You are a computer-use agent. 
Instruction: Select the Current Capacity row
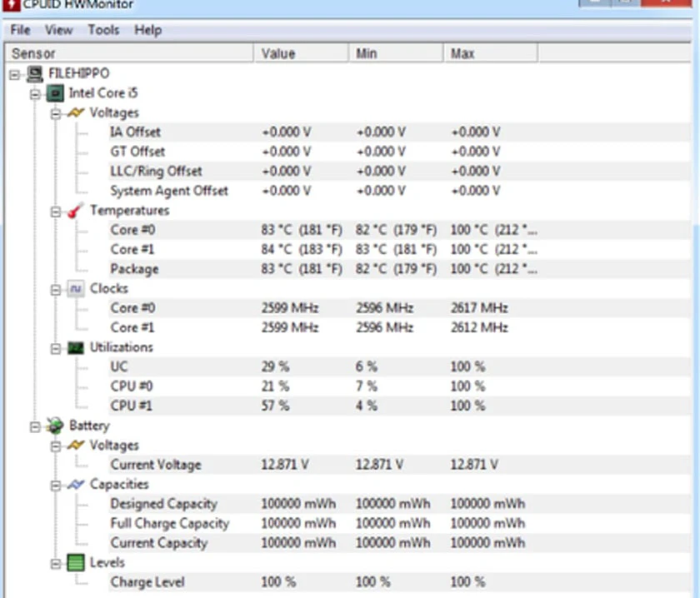tap(399, 543)
